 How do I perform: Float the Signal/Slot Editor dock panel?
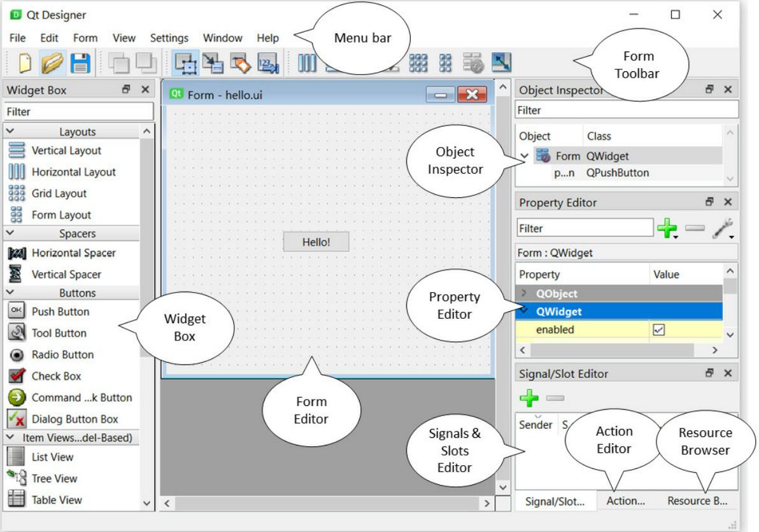[709, 373]
